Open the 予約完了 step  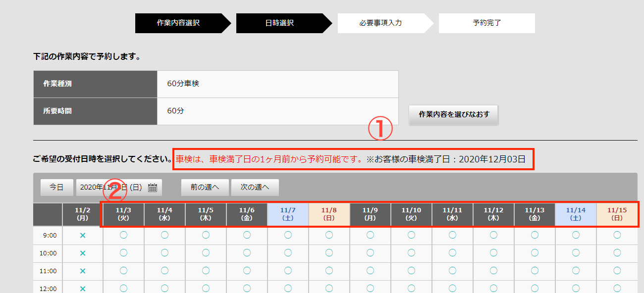[x=486, y=23]
